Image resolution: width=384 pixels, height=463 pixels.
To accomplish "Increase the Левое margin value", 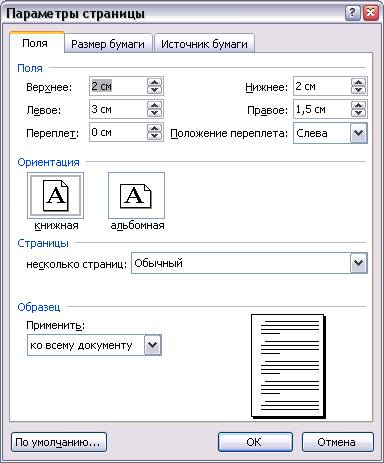I will pyautogui.click(x=154, y=105).
